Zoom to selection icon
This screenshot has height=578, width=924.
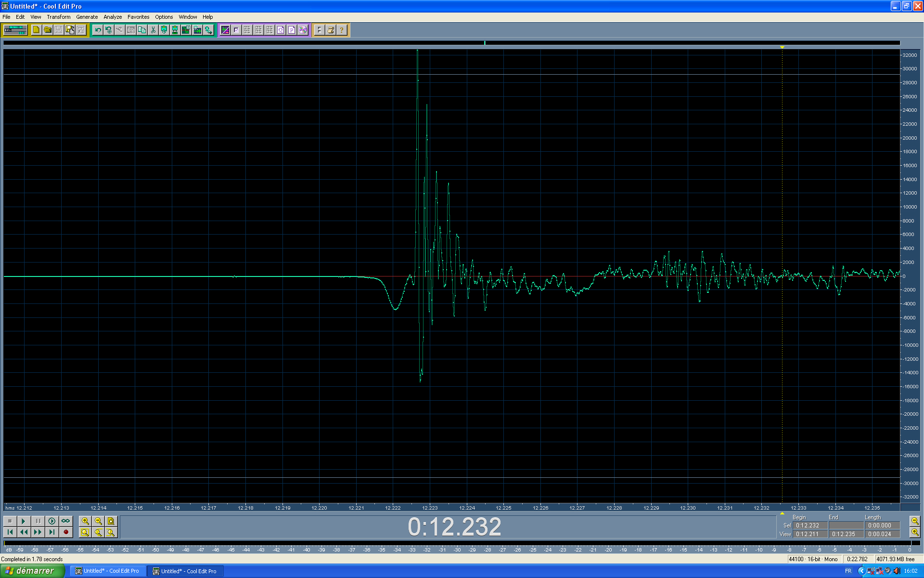click(x=85, y=532)
